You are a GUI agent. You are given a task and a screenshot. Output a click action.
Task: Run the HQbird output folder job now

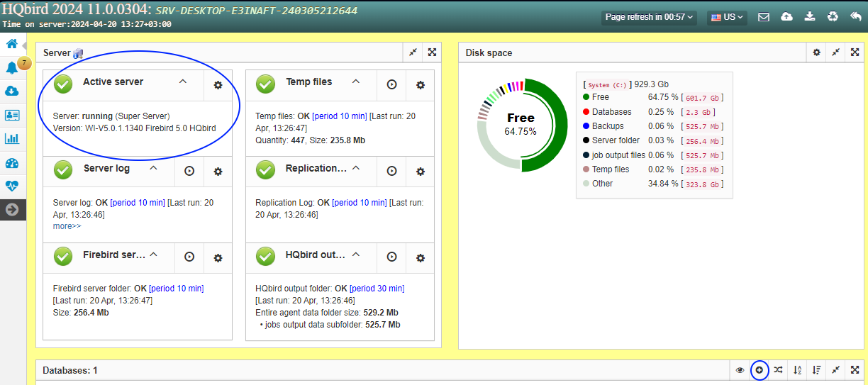(392, 257)
